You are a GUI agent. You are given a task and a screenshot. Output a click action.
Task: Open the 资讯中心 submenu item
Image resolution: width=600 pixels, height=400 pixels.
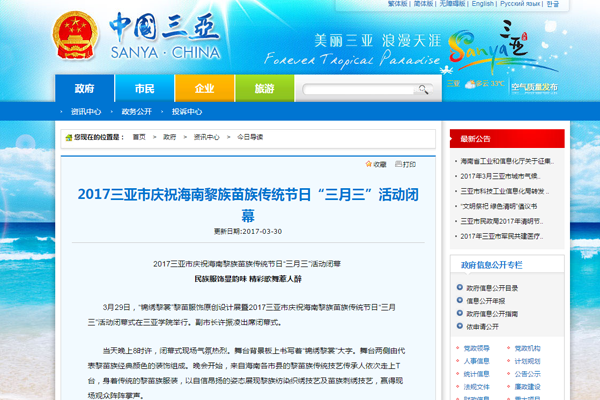[x=86, y=112]
